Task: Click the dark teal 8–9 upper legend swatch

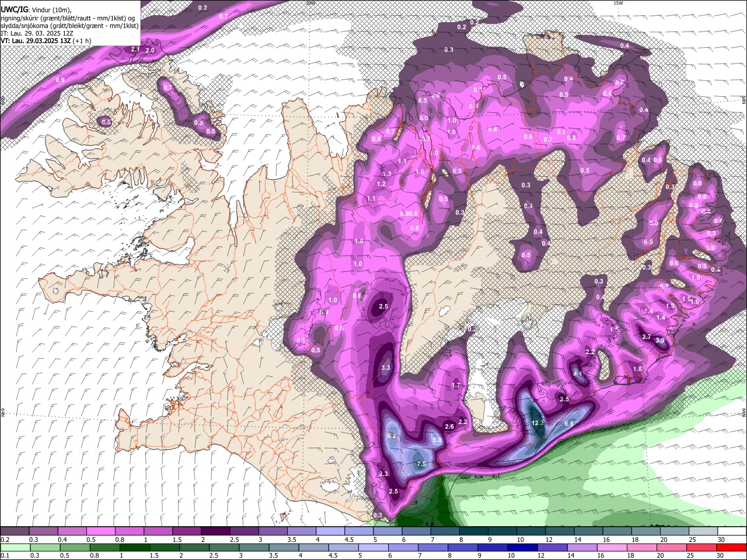Action: pyautogui.click(x=474, y=531)
